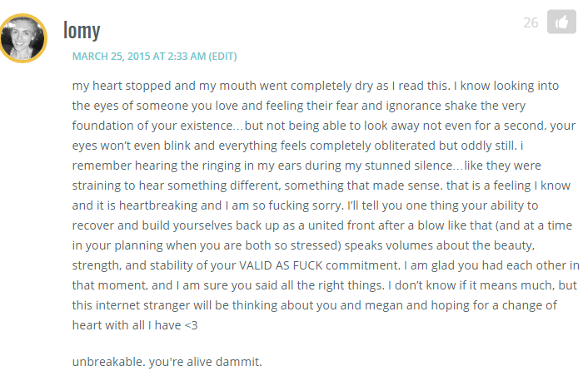Select the words 'stunned silence' in comment
The width and height of the screenshot is (588, 371).
click(x=409, y=166)
